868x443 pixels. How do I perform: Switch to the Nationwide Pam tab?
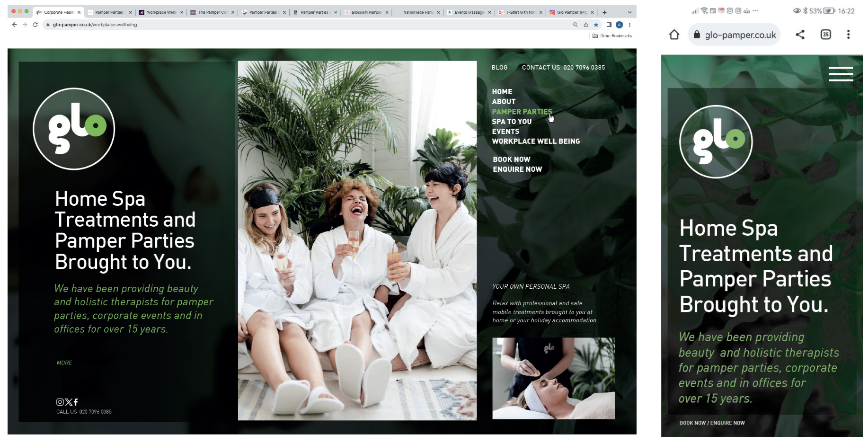(417, 12)
